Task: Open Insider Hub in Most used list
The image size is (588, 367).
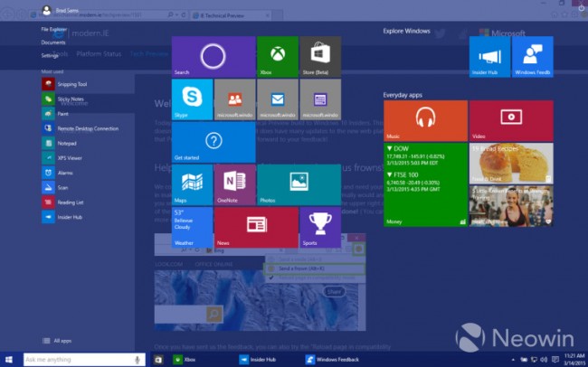Action: tap(62, 217)
